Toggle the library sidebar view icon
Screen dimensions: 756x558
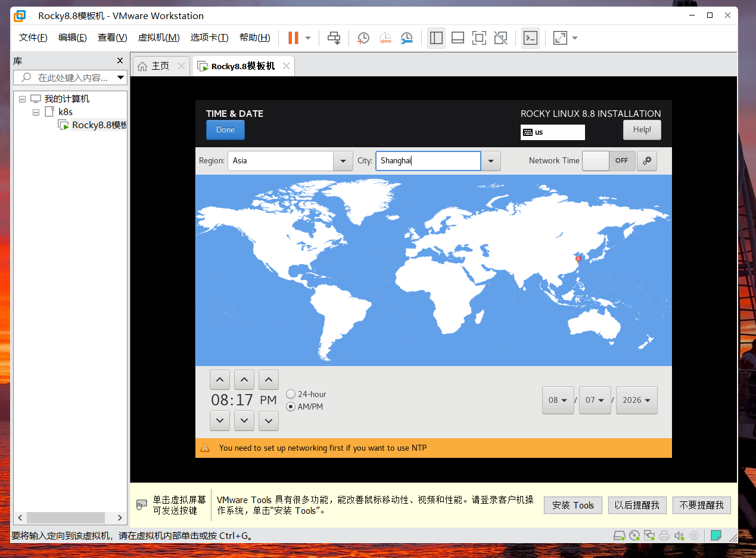click(x=436, y=38)
